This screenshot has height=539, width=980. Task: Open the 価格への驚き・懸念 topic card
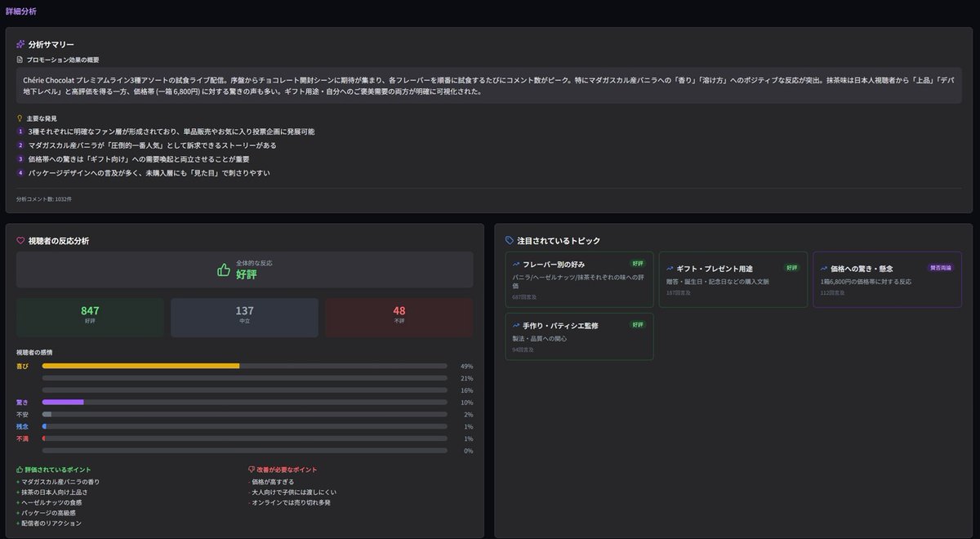(887, 279)
